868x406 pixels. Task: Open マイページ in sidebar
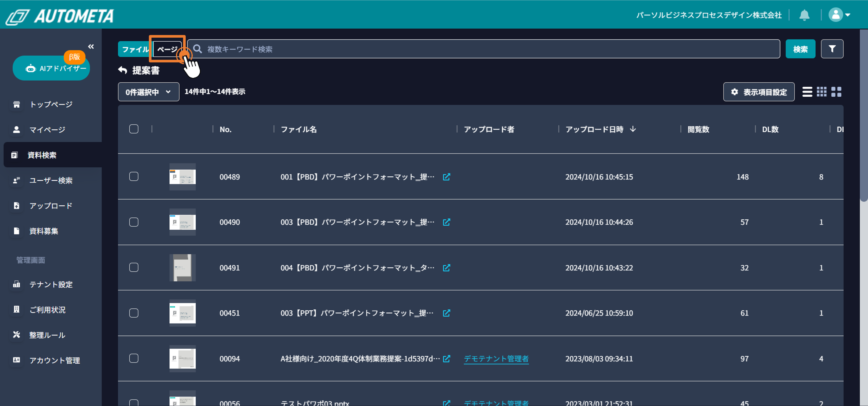tap(47, 130)
